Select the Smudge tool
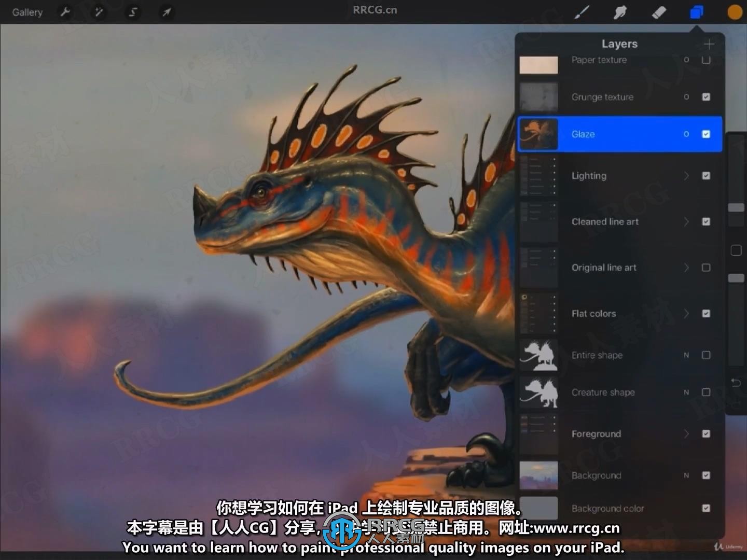 [x=620, y=11]
